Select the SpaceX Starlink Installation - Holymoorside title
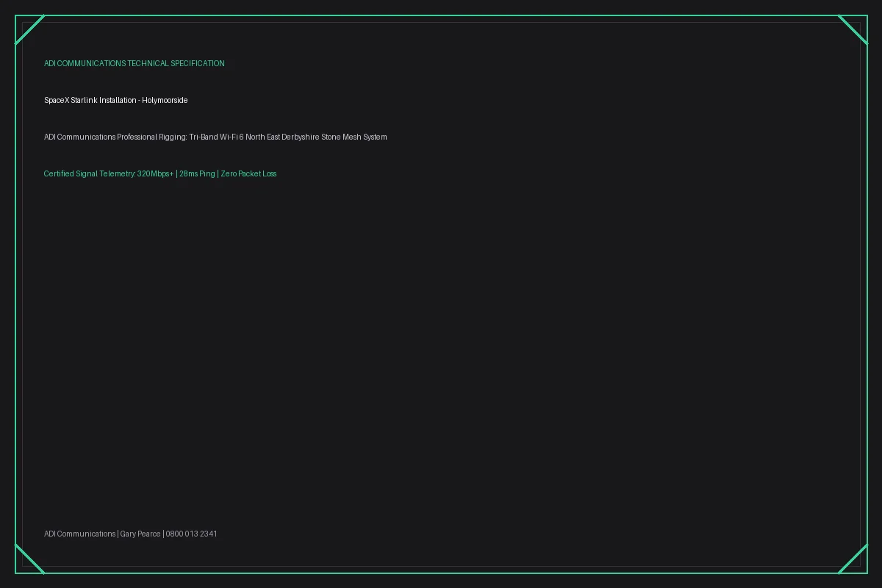Screen dimensions: 882x588 (115, 100)
